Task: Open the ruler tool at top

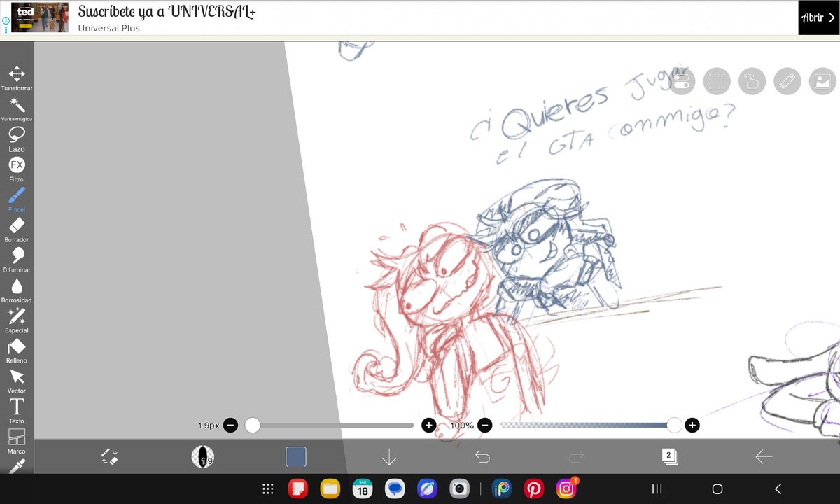Action: 787,81
